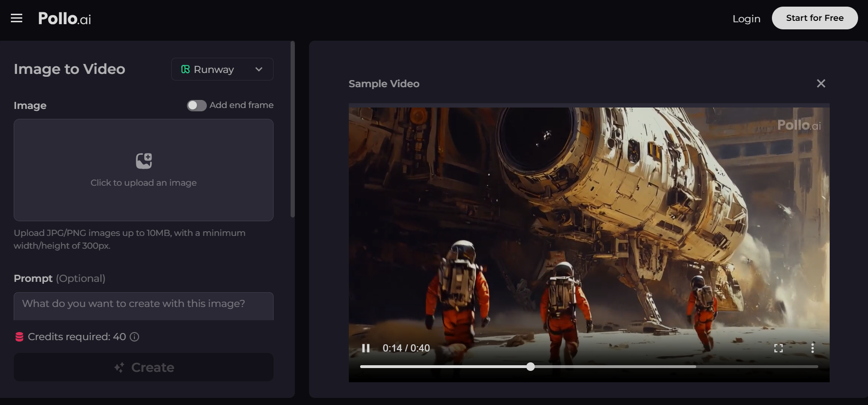868x405 pixels.
Task: Enable the Add end frame toggle
Action: click(x=196, y=105)
